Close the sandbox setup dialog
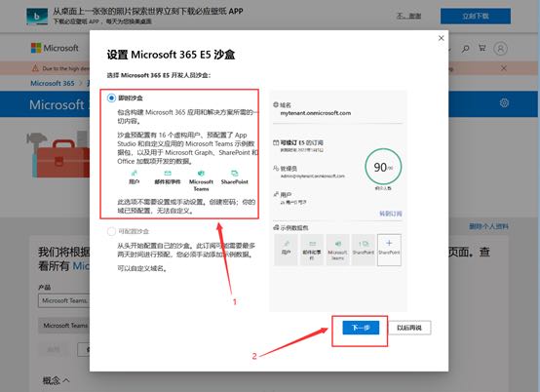The height and width of the screenshot is (392, 540). (441, 38)
